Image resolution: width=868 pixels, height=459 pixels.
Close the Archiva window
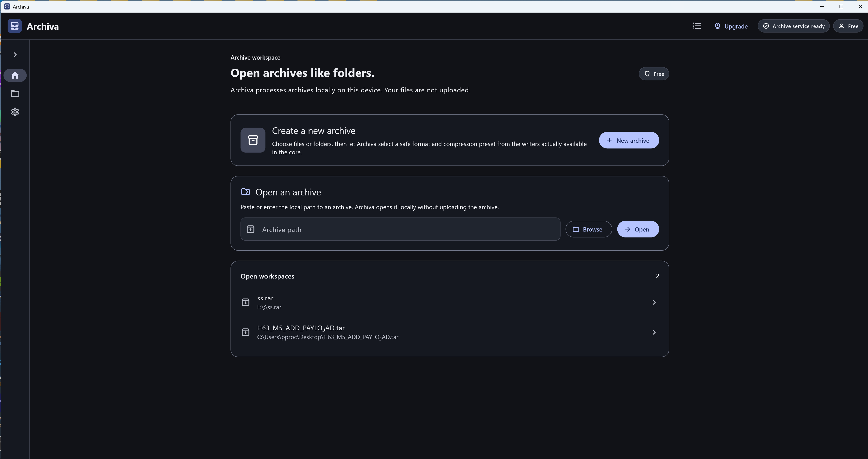pos(860,6)
